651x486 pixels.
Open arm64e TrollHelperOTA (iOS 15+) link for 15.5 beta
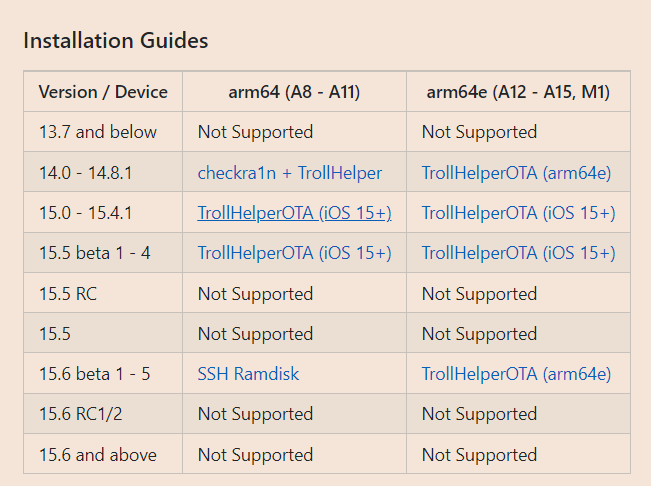click(x=518, y=253)
